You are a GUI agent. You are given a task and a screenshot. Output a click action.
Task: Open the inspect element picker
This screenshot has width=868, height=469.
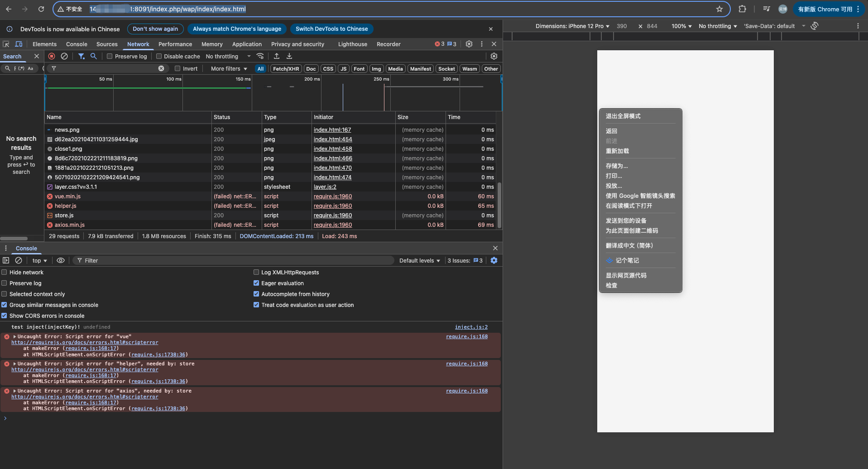click(6, 44)
